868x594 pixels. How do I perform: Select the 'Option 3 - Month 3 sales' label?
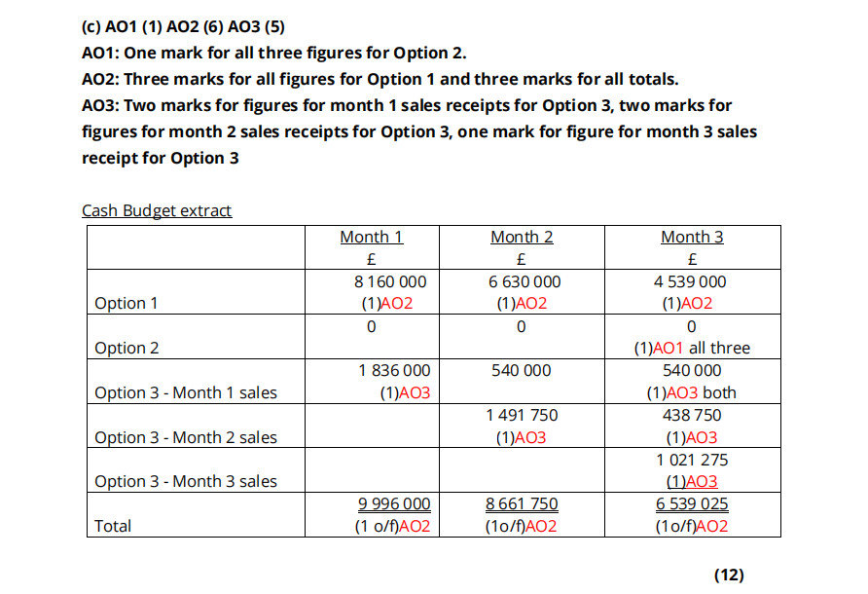click(x=186, y=481)
